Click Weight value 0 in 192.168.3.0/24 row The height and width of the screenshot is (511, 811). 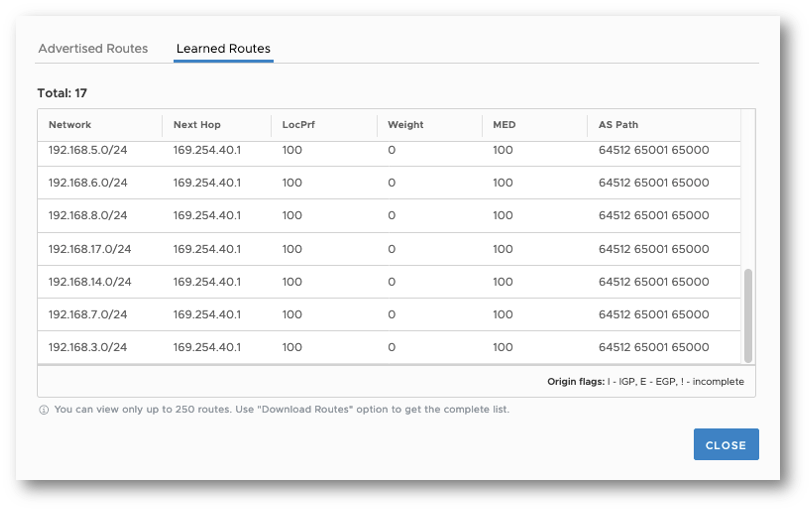tap(392, 347)
